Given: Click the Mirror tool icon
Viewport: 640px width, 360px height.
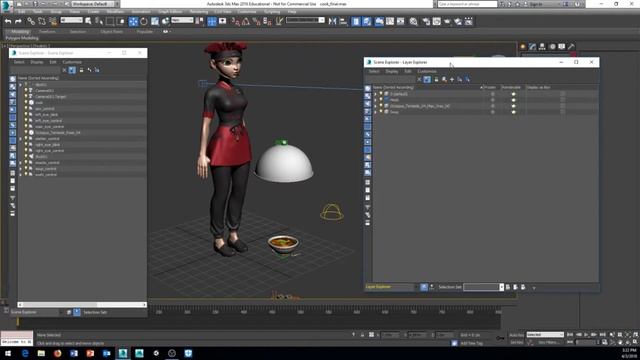Looking at the screenshot, I should [x=332, y=21].
